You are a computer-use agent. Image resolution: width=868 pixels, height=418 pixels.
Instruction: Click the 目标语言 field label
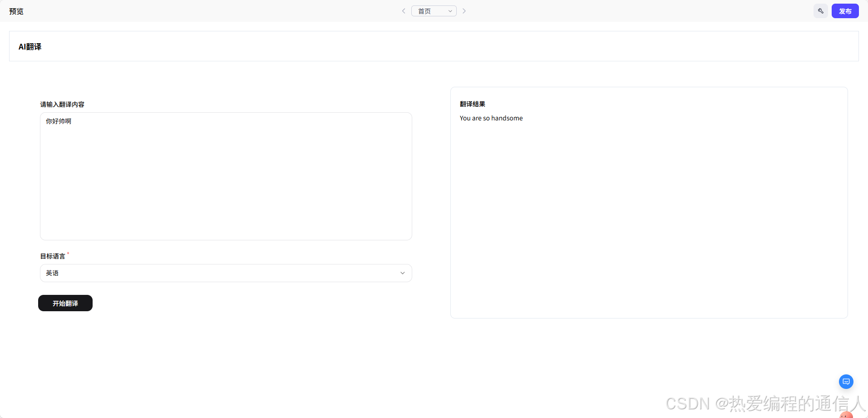click(x=53, y=256)
